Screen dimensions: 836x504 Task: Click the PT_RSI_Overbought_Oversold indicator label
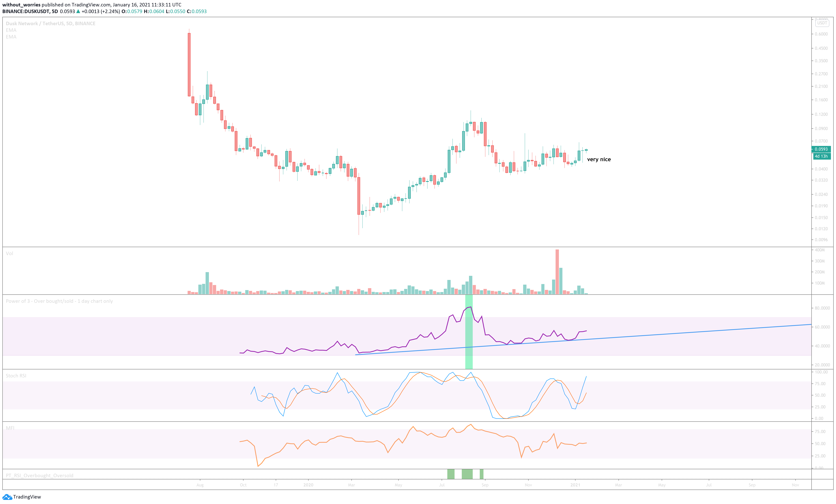coord(39,475)
